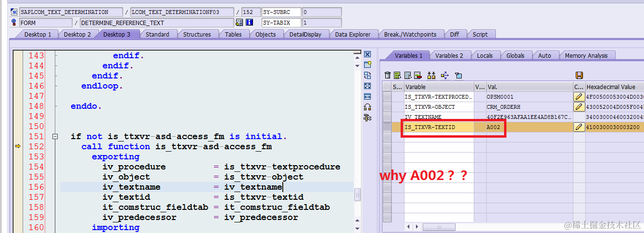Viewport: 644px width, 233px height.
Task: Open the Script tab
Action: tap(480, 34)
